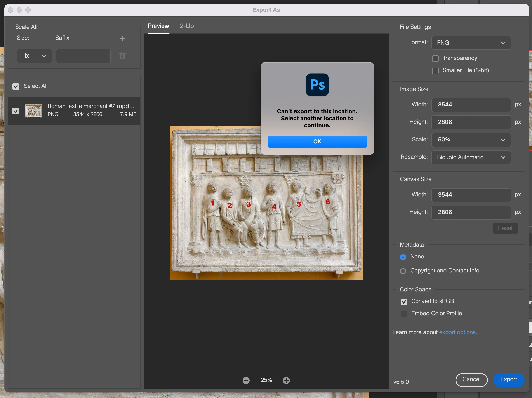Click the trash icon beside Suffix field
532x398 pixels.
coord(122,56)
